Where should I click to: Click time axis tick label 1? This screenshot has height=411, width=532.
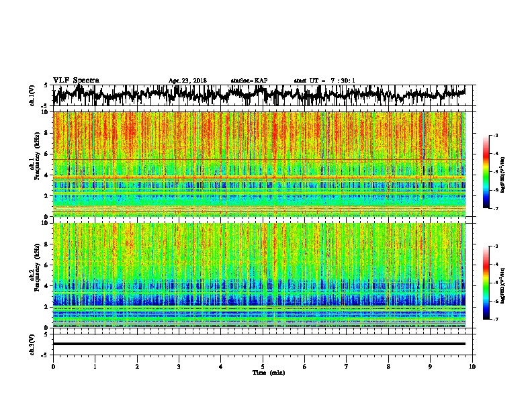pyautogui.click(x=95, y=367)
